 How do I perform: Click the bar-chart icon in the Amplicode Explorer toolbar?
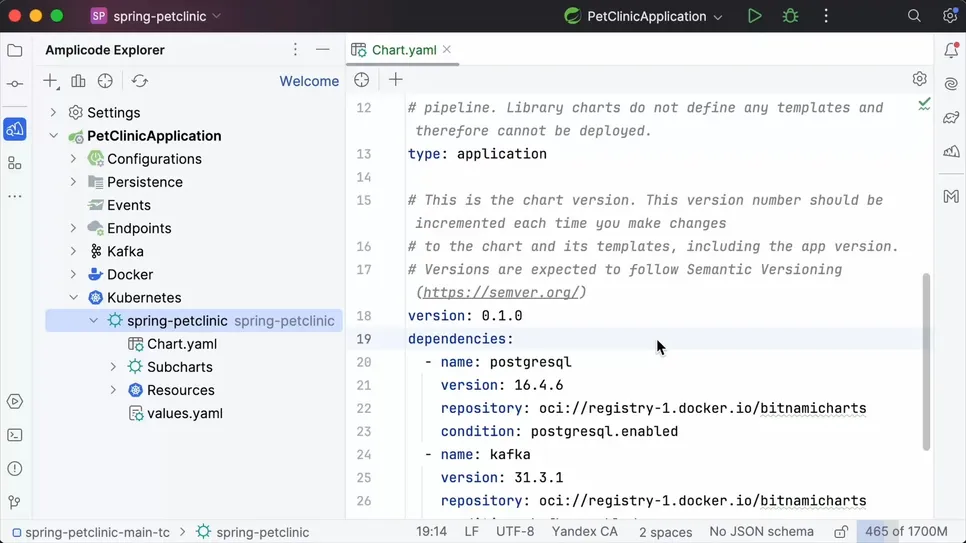tap(78, 81)
